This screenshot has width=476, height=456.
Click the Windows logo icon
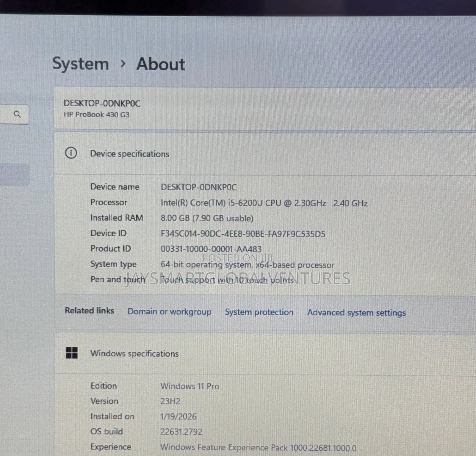pyautogui.click(x=72, y=353)
